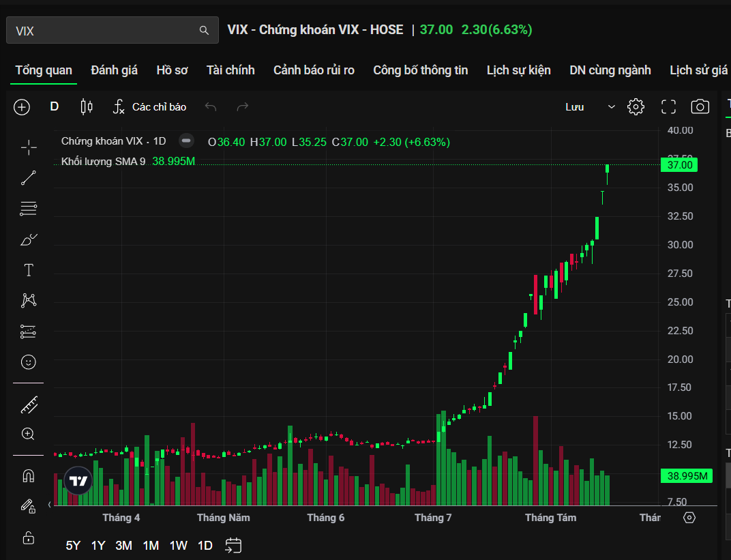Open the Lịch sử giá tab

(699, 70)
